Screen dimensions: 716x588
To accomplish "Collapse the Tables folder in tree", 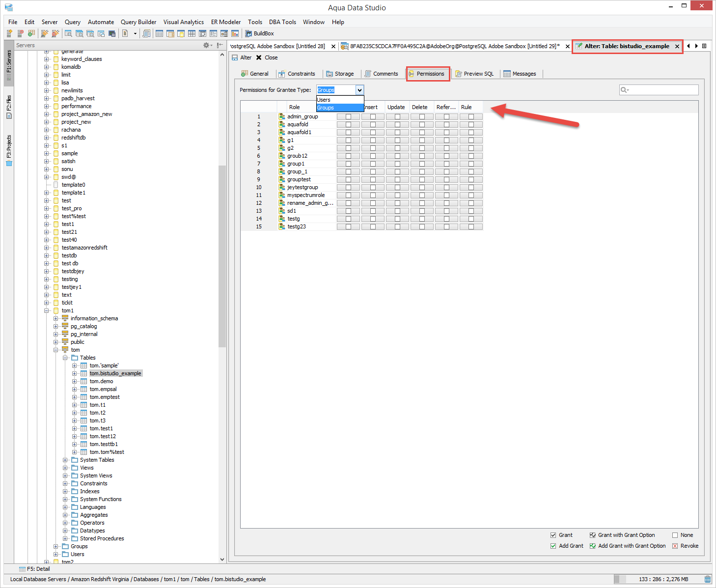I will click(65, 358).
